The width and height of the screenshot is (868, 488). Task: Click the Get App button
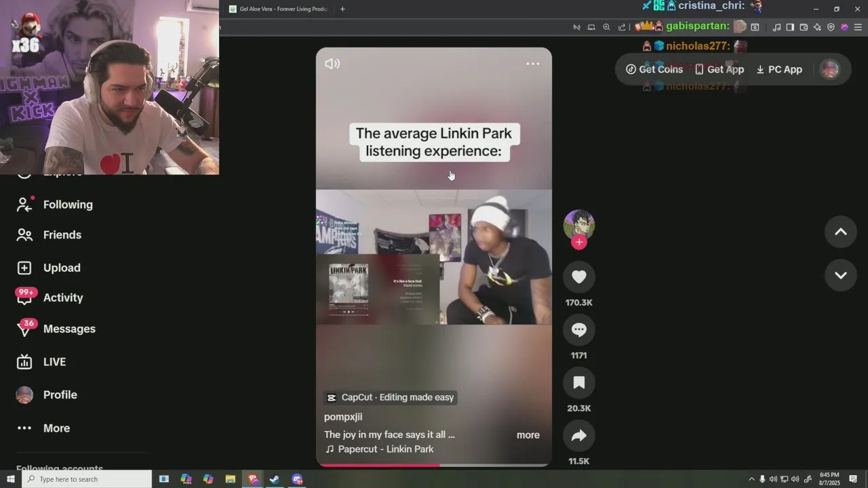pos(719,69)
